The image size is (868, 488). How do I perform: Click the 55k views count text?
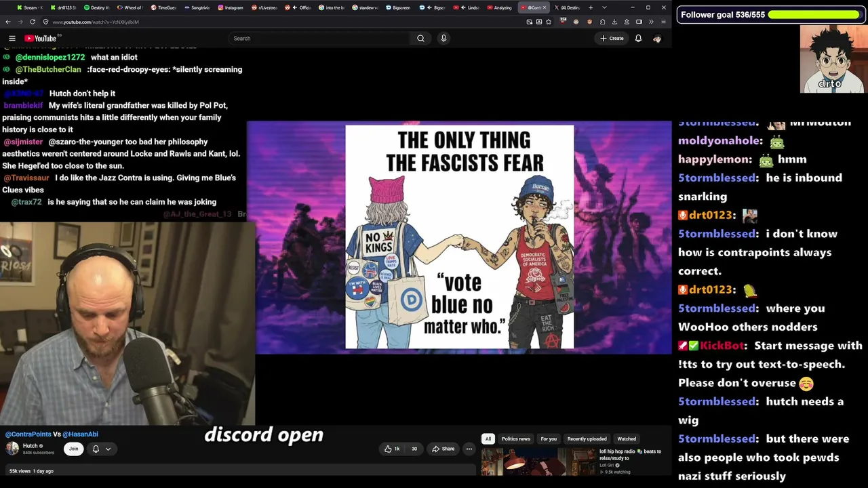click(x=20, y=471)
